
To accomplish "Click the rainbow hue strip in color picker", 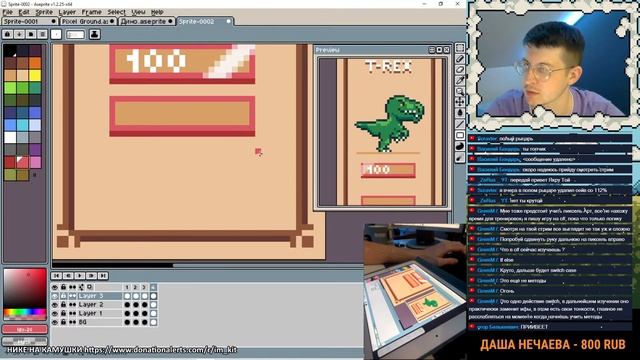I will 25,313.
